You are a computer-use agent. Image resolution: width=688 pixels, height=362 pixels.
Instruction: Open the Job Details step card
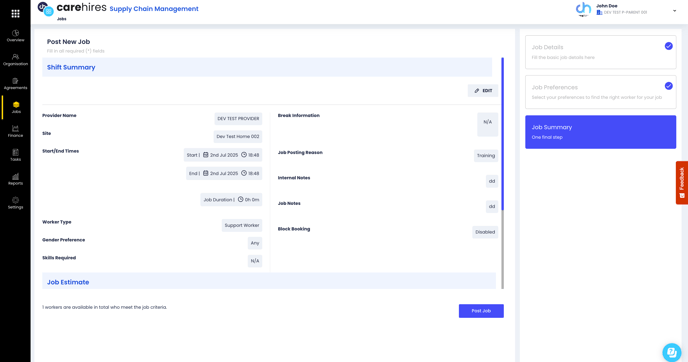coord(600,52)
